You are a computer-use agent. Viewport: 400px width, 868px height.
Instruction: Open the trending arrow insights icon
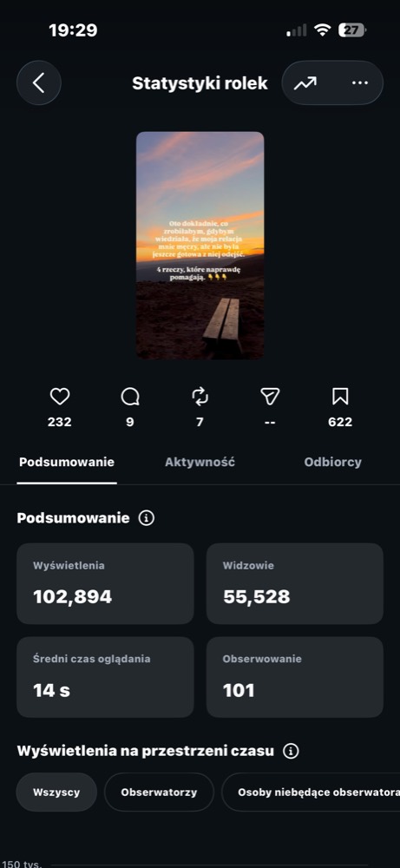(x=305, y=83)
